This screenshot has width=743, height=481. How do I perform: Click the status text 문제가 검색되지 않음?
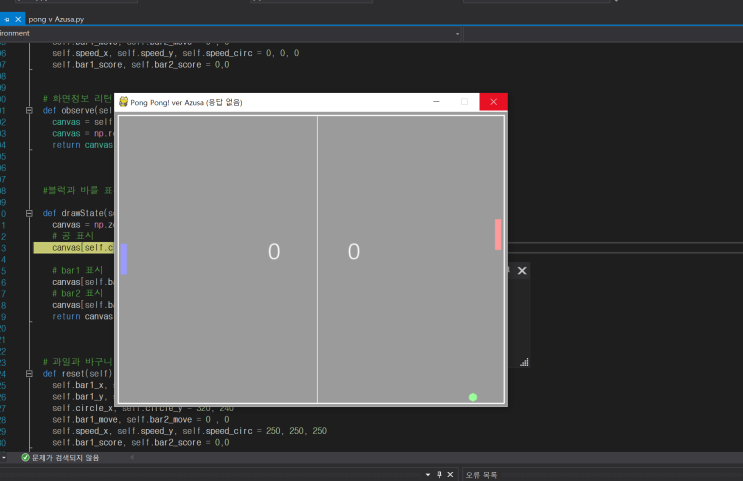(x=65, y=458)
